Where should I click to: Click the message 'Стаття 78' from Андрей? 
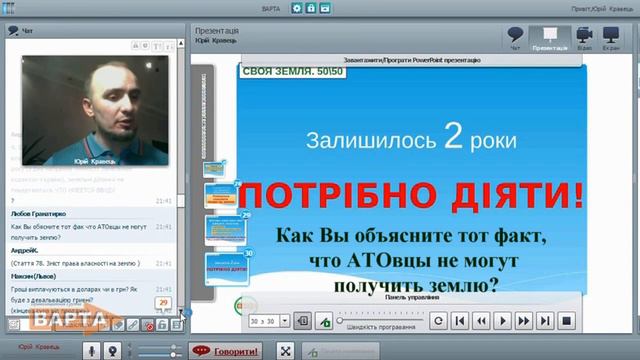pyautogui.click(x=76, y=263)
